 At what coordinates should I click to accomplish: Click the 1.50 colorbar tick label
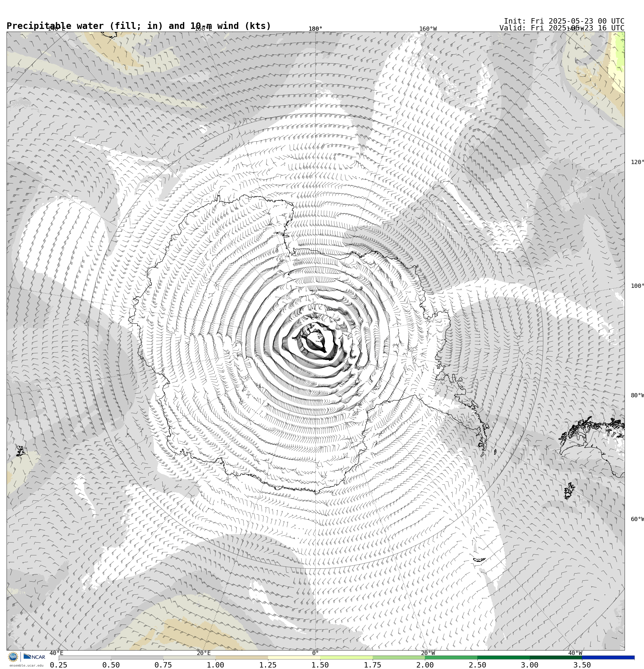[321, 665]
